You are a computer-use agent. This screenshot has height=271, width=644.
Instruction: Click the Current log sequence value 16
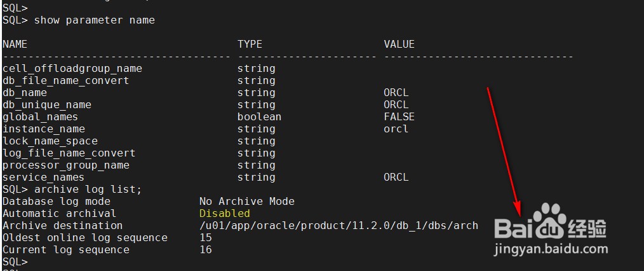click(x=206, y=249)
